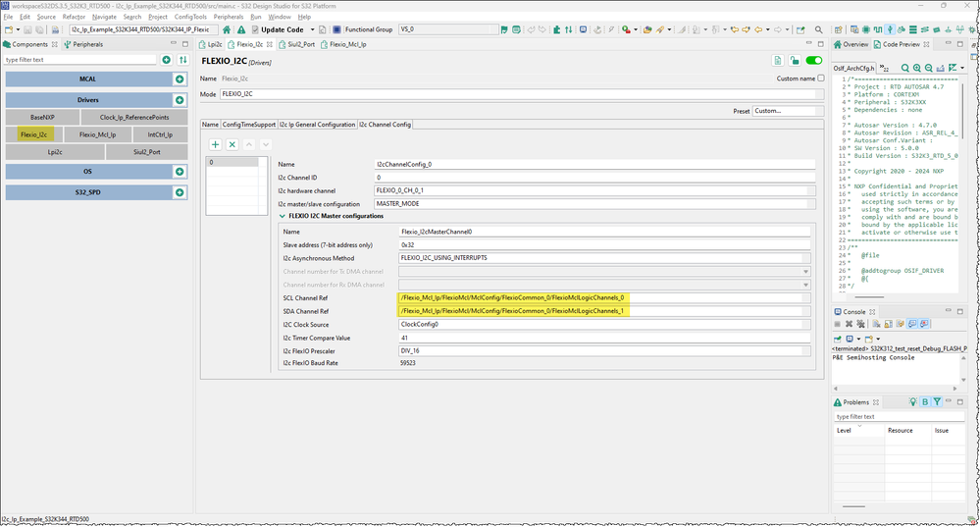Remove the selected I2c channel config entry
Screen dimensions: 980x527
click(232, 144)
